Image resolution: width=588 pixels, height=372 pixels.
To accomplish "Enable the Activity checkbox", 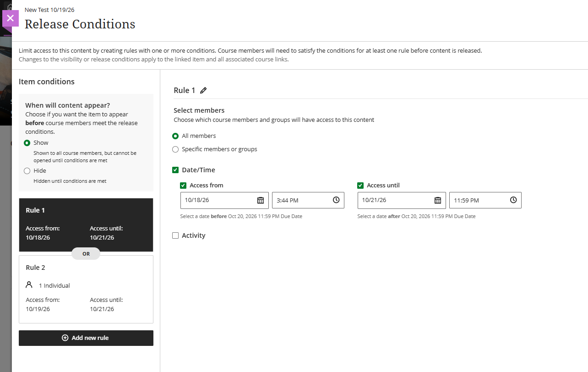I will click(x=175, y=235).
